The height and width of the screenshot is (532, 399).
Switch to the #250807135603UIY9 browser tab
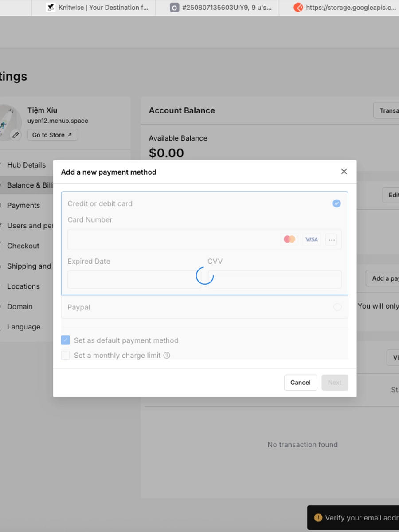(222, 8)
